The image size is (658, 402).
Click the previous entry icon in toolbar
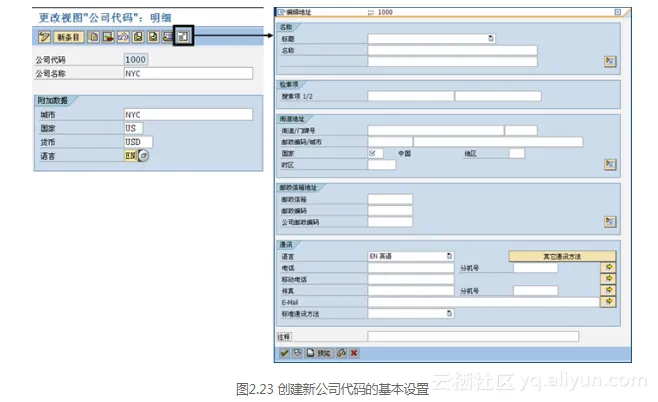[138, 37]
